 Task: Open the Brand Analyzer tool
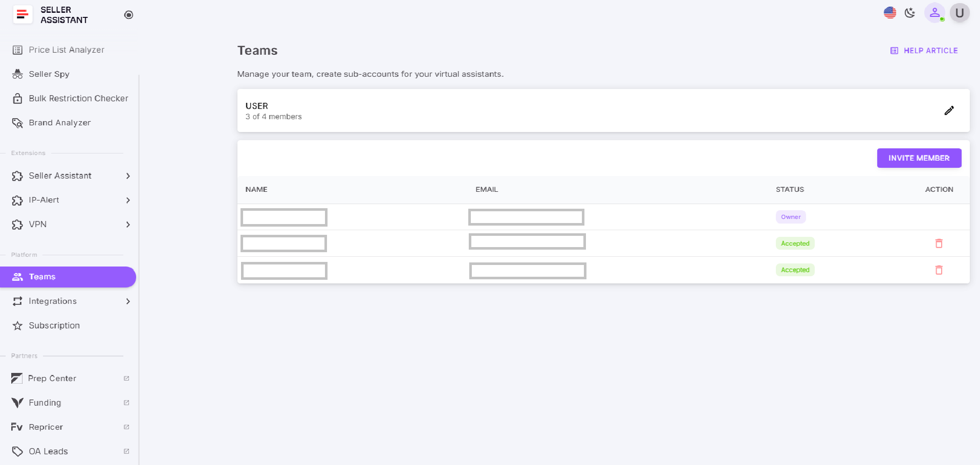(59, 122)
